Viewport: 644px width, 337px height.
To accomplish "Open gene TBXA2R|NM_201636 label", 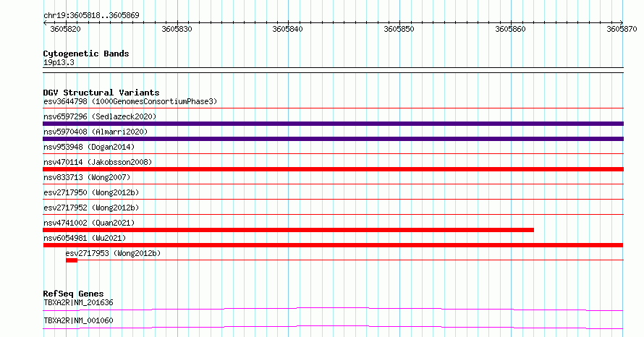I will coord(78,302).
